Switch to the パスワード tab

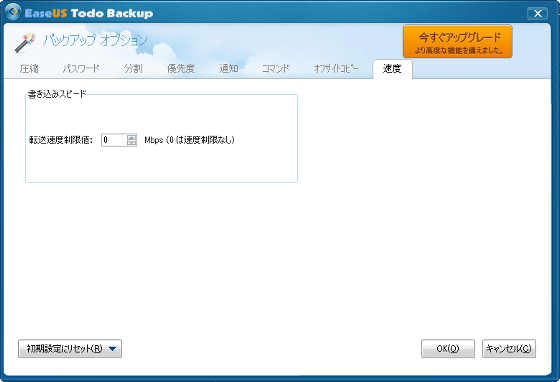pos(81,69)
